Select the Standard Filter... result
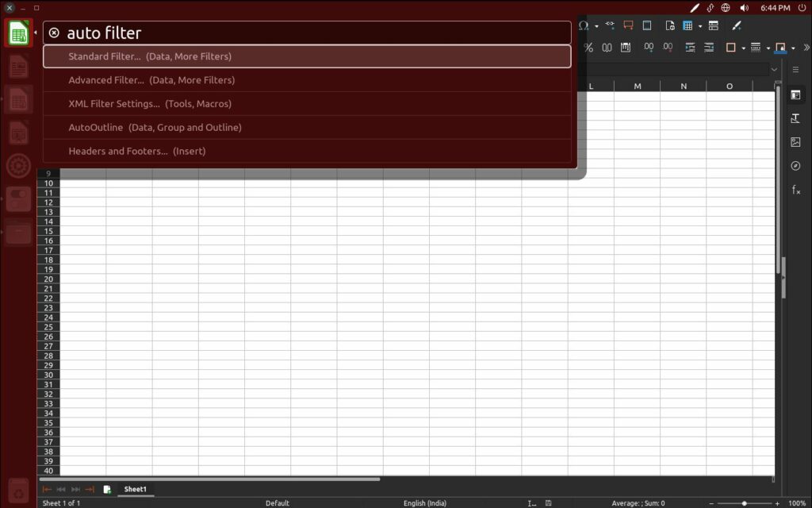Viewport: 812px width, 508px height. point(307,56)
